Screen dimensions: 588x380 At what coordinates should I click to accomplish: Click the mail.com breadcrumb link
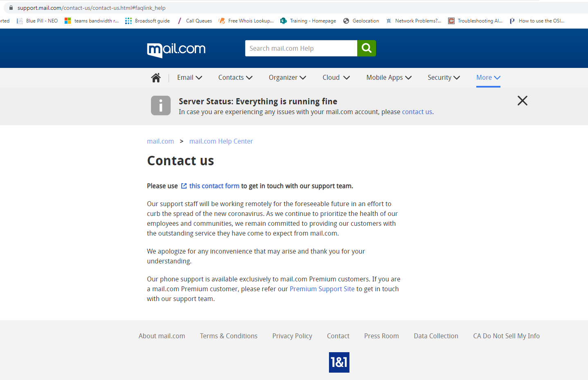pyautogui.click(x=160, y=141)
